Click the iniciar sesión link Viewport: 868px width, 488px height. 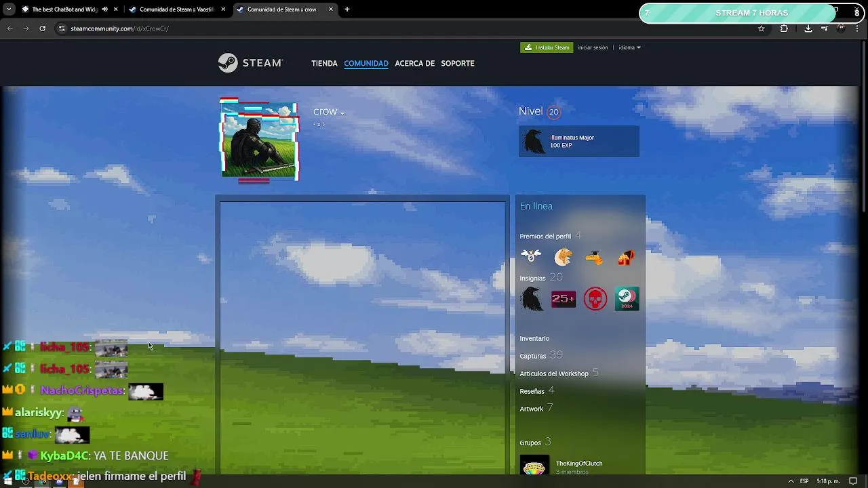click(593, 47)
